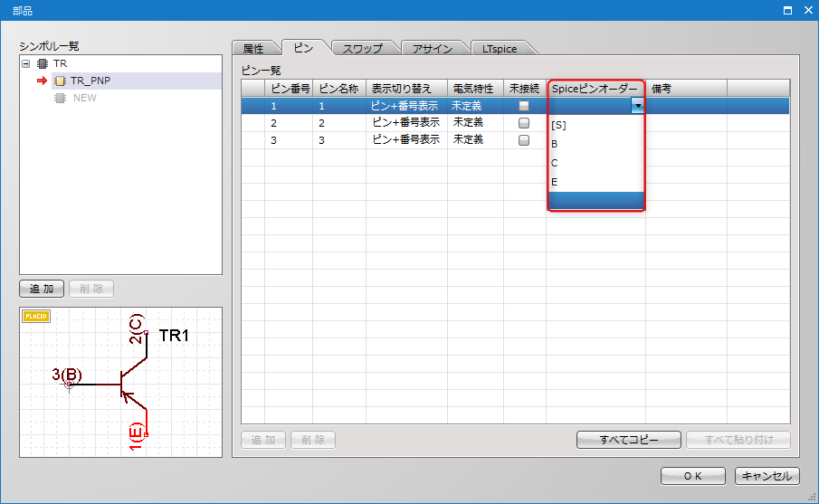Click the 表示切り替え column header
819x504 pixels.
(407, 89)
